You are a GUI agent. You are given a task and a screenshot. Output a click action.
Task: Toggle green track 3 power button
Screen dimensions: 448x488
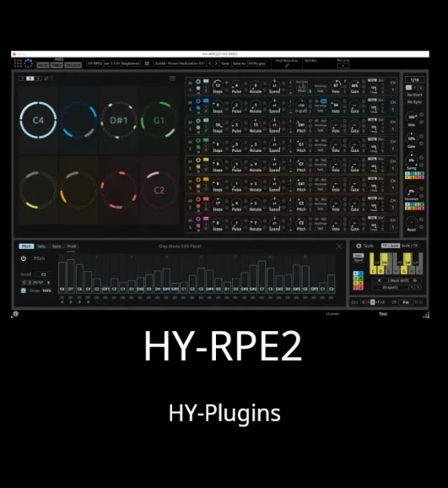click(198, 121)
